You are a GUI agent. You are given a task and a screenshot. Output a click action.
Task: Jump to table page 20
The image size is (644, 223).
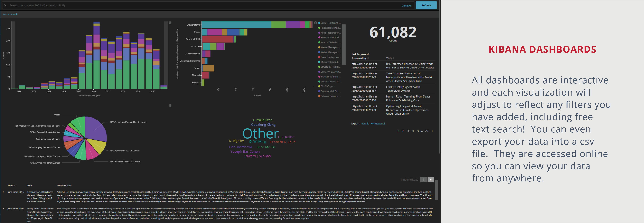click(x=427, y=131)
